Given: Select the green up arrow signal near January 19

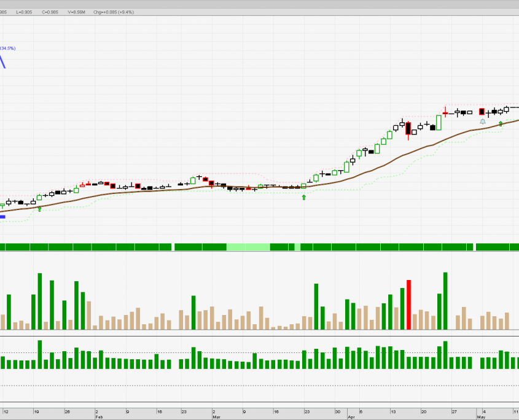Looking at the screenshot, I should tap(40, 209).
